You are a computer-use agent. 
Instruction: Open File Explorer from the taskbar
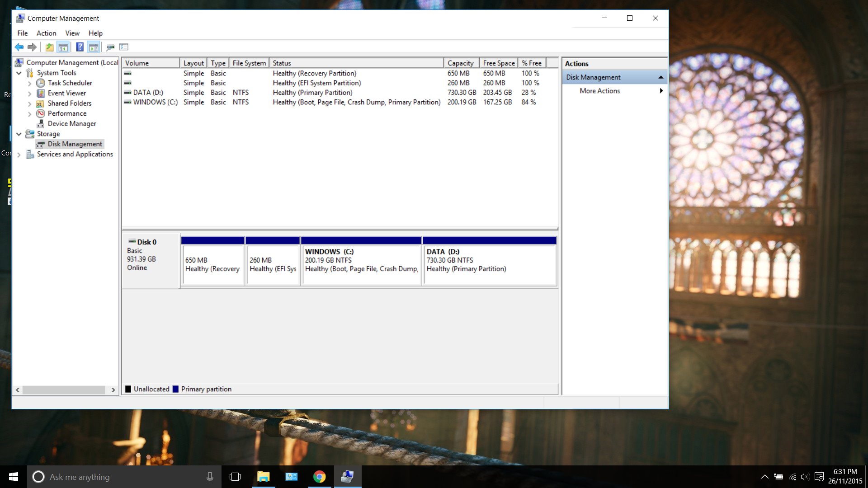pos(263,477)
